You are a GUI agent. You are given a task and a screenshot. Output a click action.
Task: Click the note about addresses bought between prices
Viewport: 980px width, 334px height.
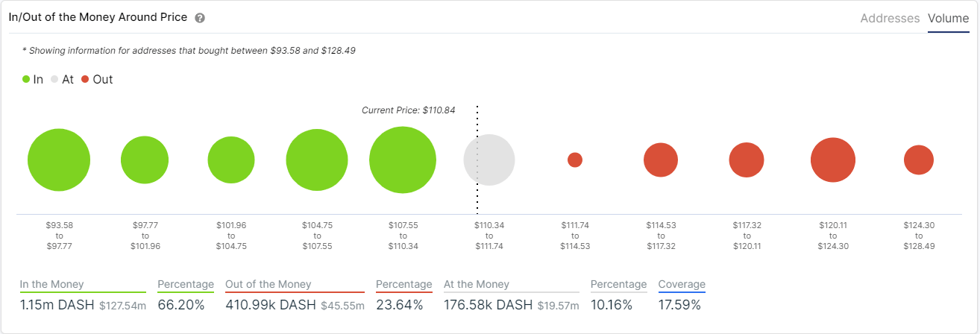pos(190,50)
